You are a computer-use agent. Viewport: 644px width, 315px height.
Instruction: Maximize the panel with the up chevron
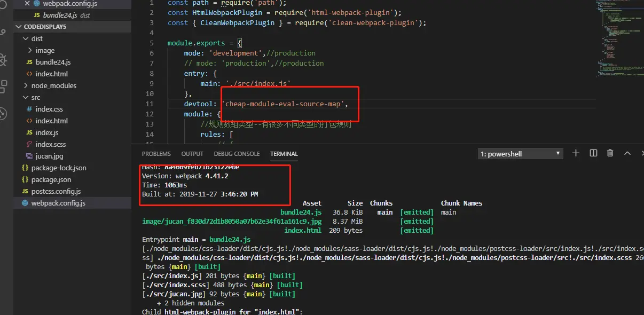pyautogui.click(x=627, y=153)
